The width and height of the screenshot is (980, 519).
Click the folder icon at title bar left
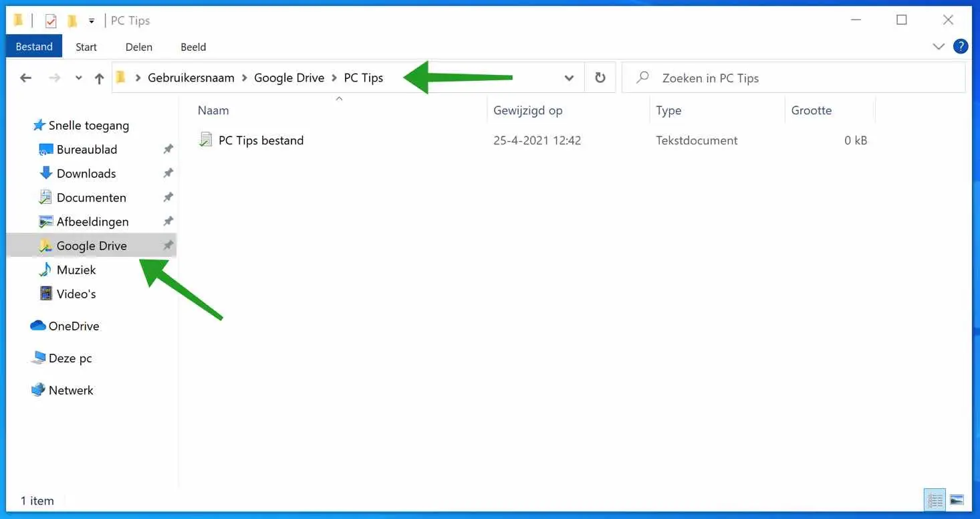[19, 21]
